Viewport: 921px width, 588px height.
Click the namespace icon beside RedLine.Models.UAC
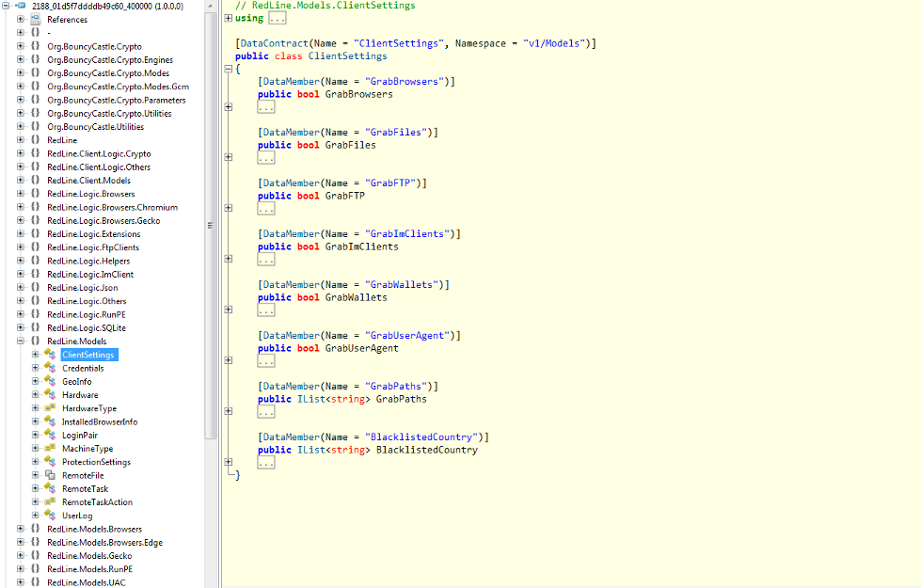point(35,582)
